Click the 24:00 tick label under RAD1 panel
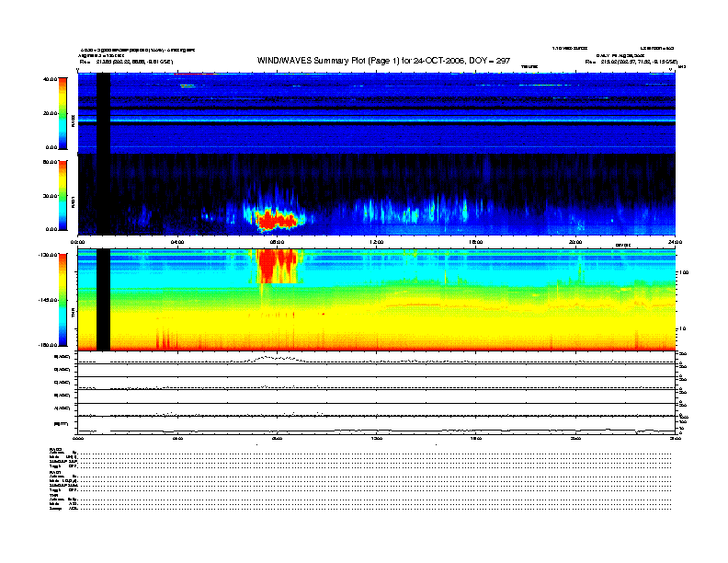 (x=675, y=242)
